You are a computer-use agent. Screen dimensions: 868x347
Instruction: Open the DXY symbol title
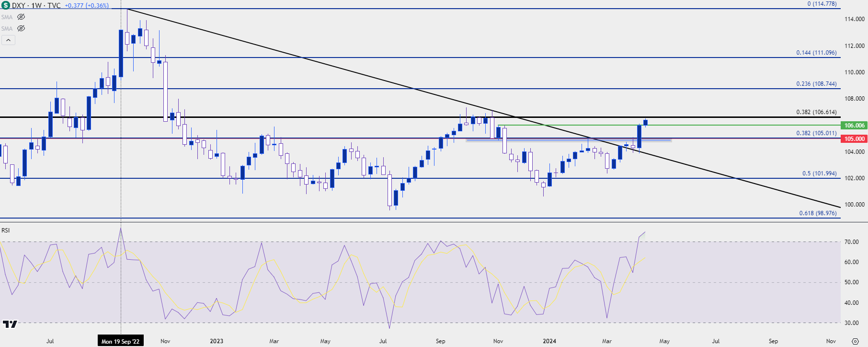click(x=36, y=6)
